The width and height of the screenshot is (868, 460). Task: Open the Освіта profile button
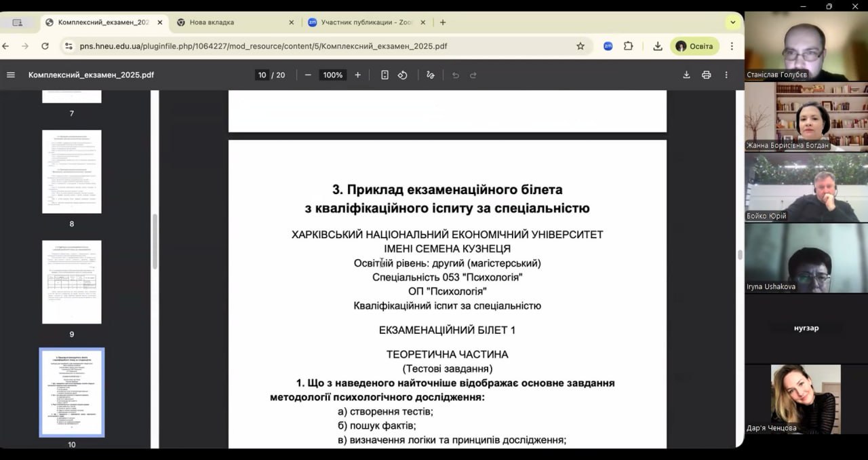(694, 46)
